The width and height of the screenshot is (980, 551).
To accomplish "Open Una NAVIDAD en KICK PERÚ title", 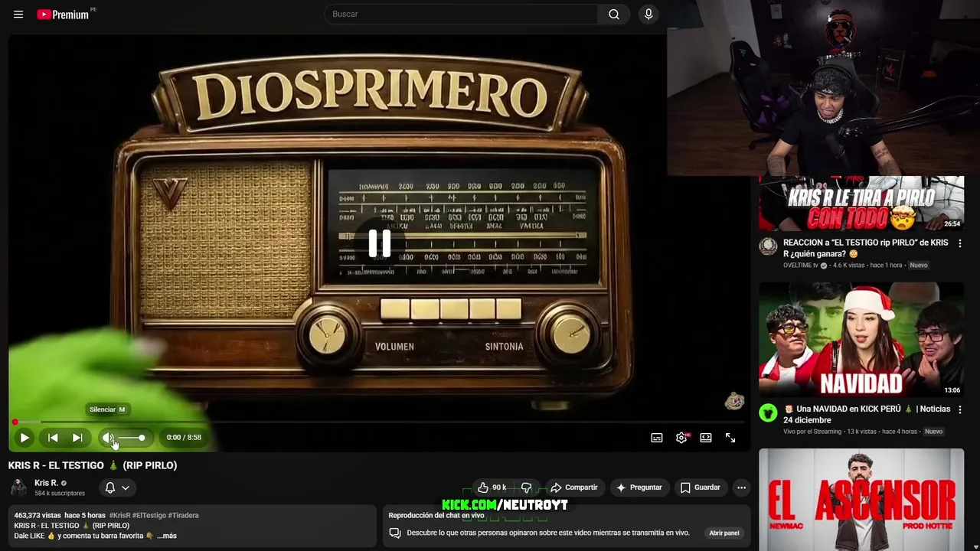I will point(867,414).
